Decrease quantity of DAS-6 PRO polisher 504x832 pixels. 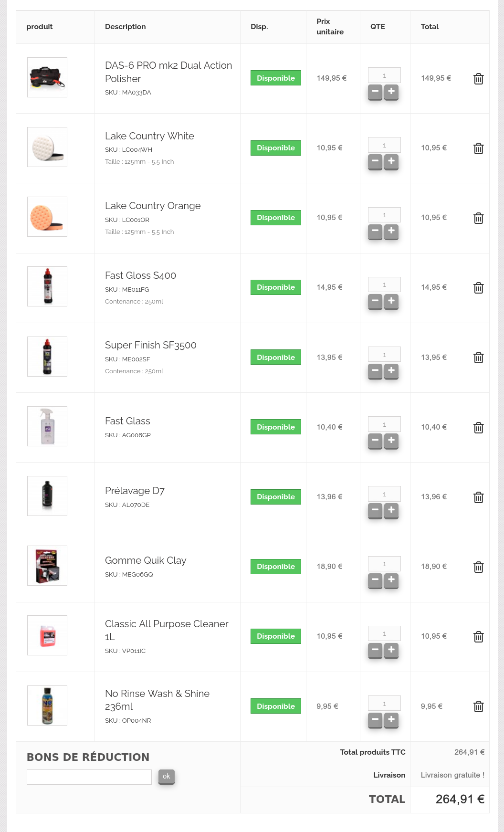[375, 91]
